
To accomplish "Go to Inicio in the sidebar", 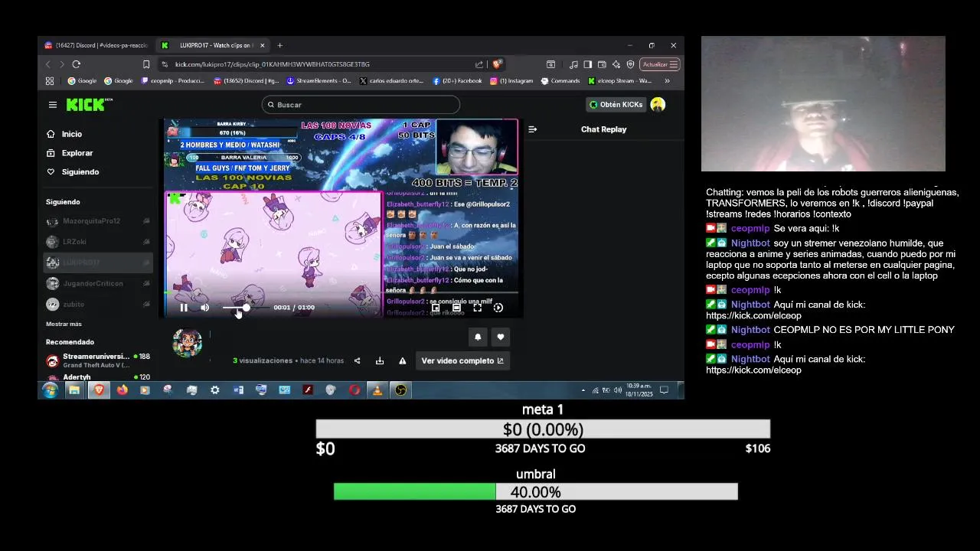I will [71, 134].
